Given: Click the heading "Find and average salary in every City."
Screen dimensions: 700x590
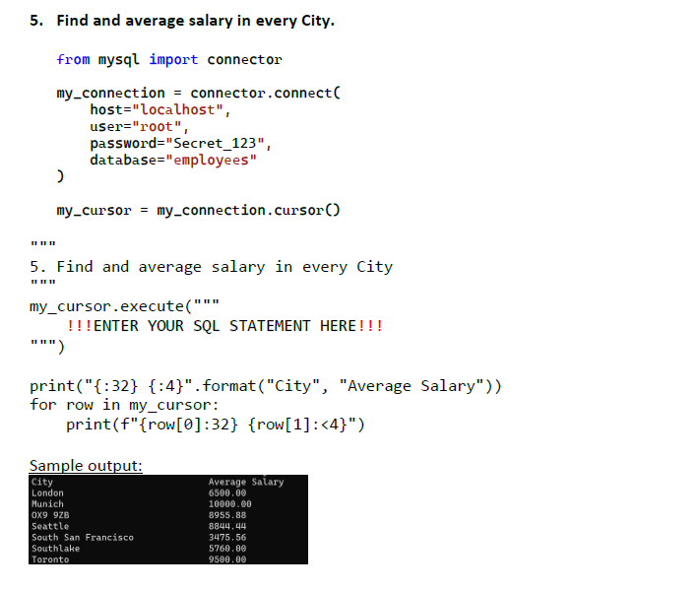Looking at the screenshot, I should [195, 21].
